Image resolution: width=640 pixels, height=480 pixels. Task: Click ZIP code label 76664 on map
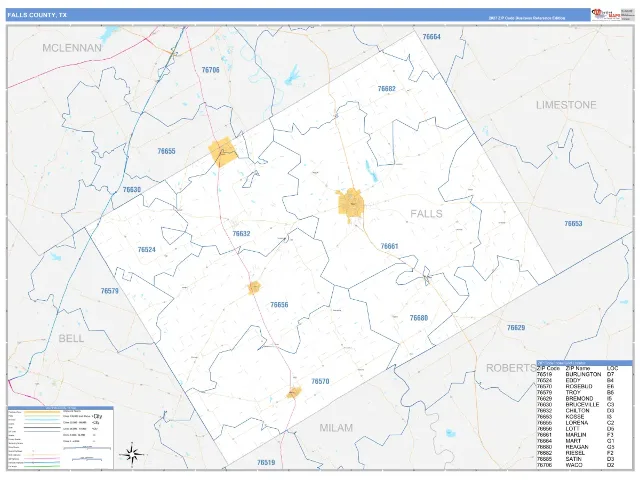pyautogui.click(x=431, y=37)
